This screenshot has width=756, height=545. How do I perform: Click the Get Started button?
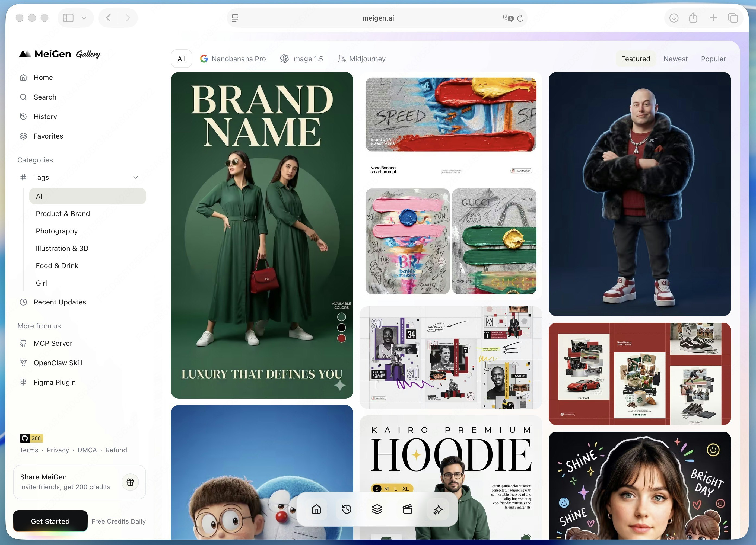(x=50, y=521)
